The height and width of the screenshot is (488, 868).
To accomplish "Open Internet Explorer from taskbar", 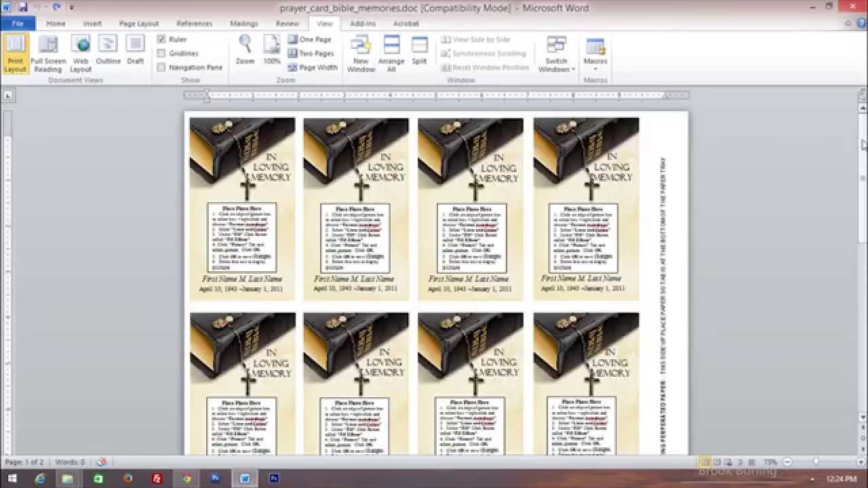I will tap(40, 479).
